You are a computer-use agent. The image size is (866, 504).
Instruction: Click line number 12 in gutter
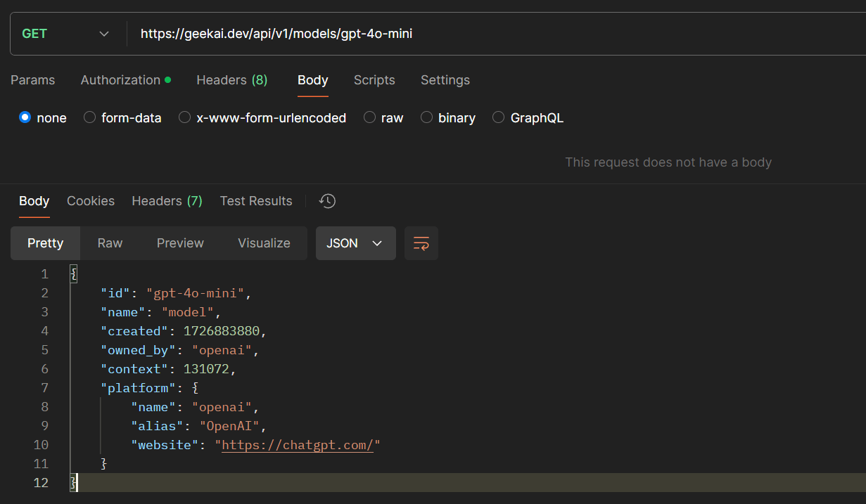point(41,483)
